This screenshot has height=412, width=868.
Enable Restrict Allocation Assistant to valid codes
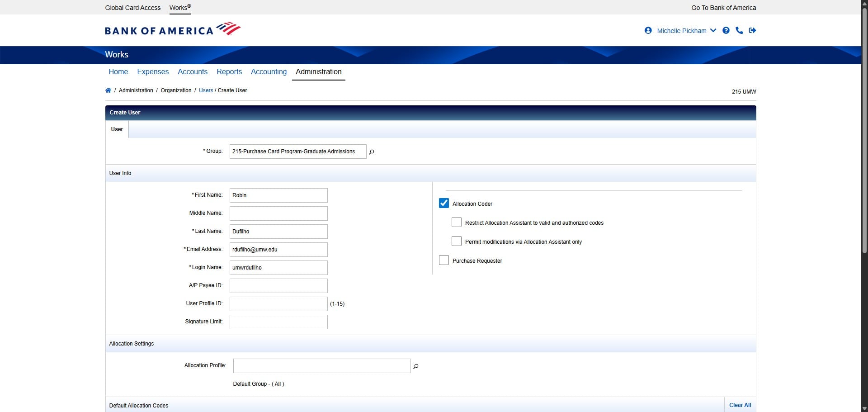tap(456, 222)
